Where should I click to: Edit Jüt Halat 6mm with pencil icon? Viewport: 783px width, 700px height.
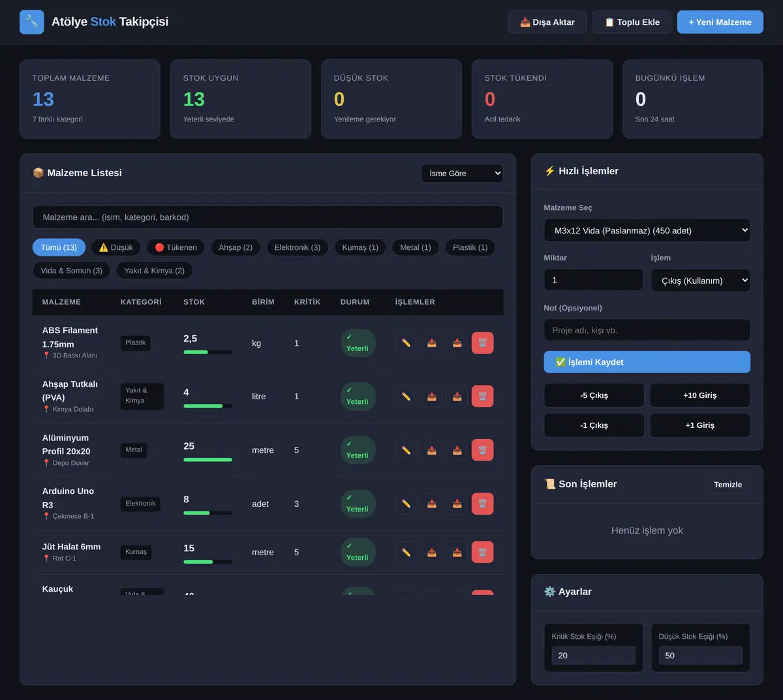(406, 553)
